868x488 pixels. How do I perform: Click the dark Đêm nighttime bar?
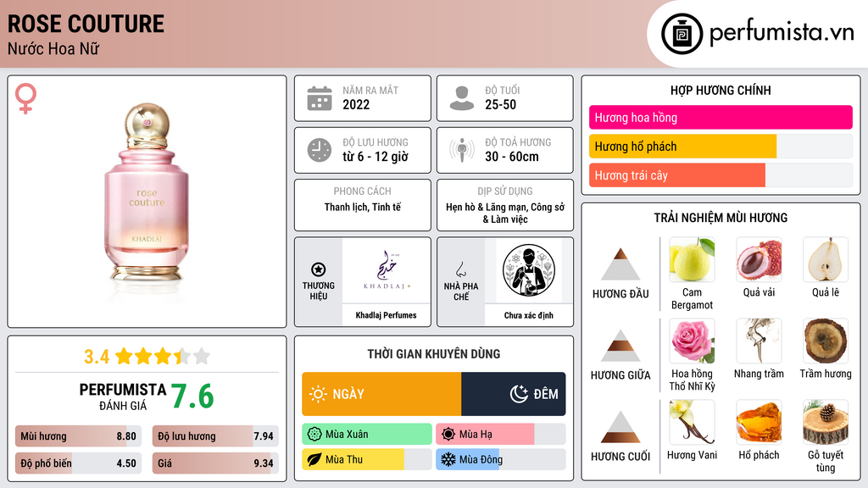pos(513,394)
